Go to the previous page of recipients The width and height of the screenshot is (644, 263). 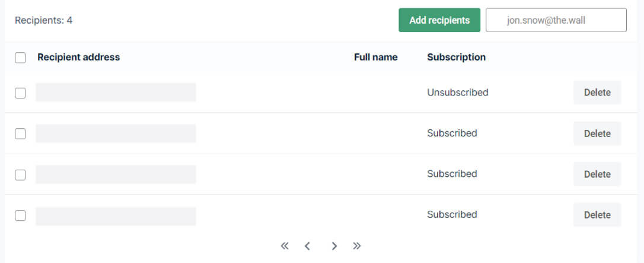307,246
